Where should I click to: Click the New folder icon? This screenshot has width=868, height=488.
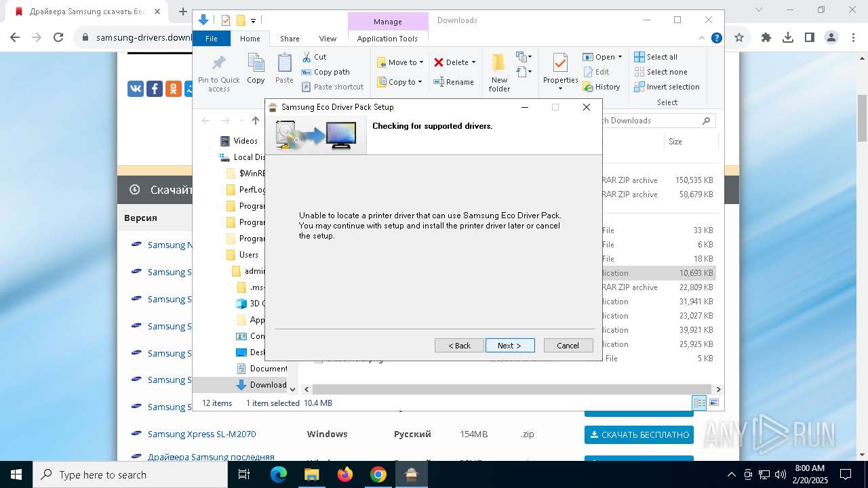[499, 73]
